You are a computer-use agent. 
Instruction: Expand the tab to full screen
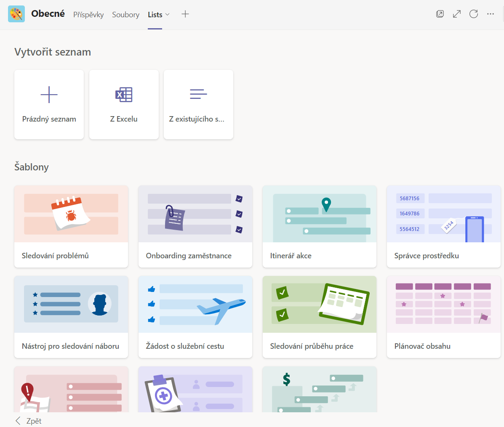[x=457, y=14]
